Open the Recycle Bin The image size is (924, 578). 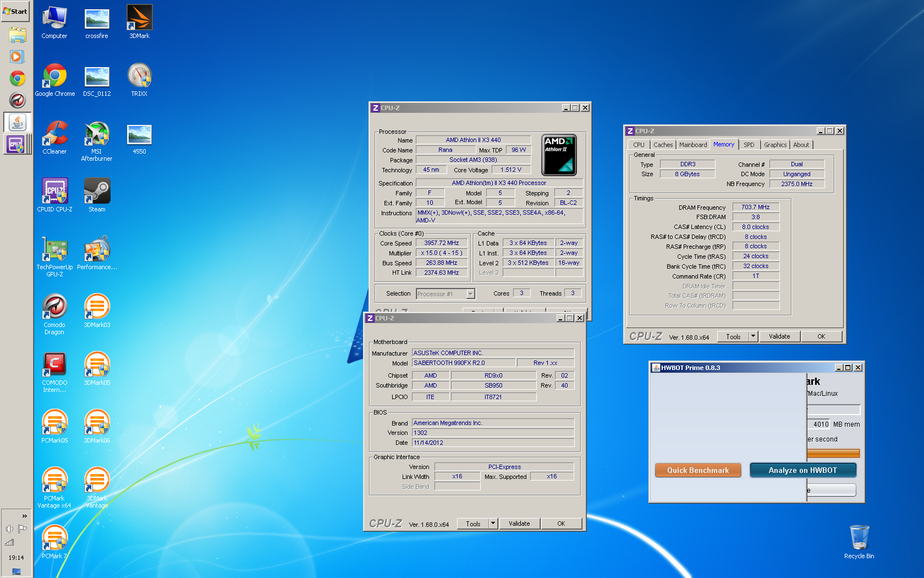[859, 542]
